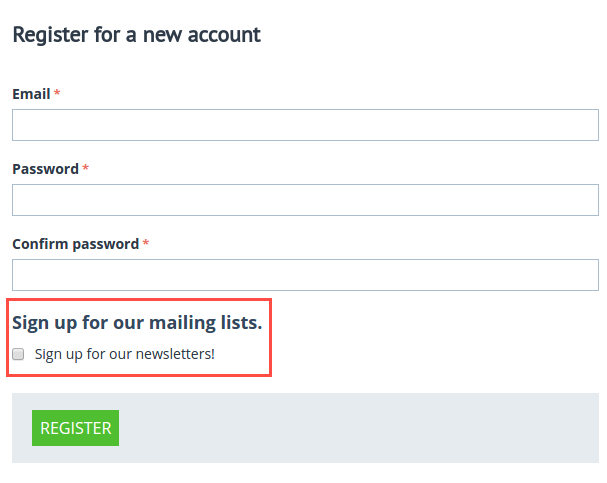Select the Confirm password input box
607x483 pixels.
point(305,275)
